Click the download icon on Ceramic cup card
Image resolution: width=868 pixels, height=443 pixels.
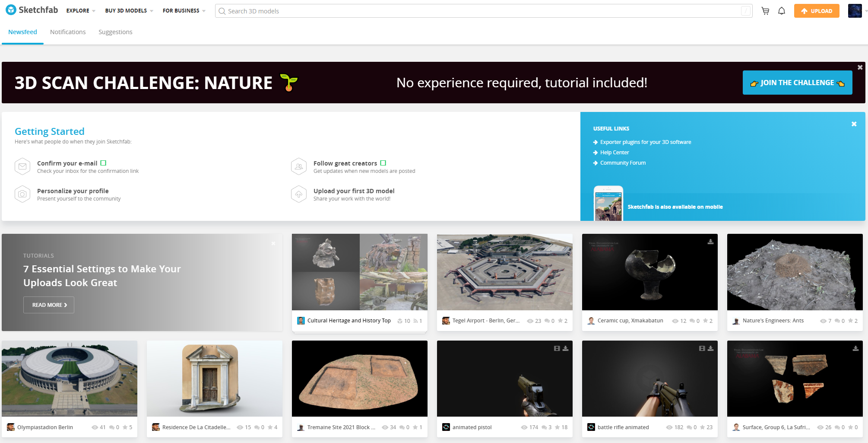[710, 242]
